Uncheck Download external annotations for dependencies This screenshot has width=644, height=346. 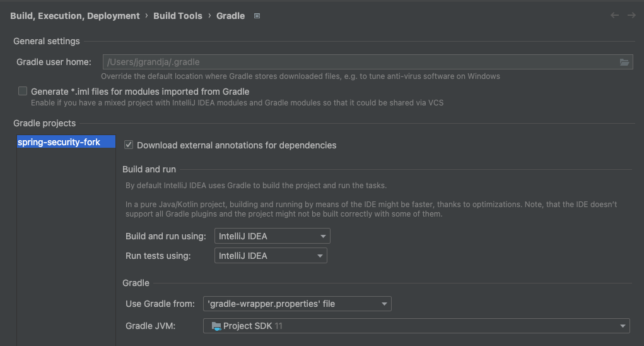[129, 145]
